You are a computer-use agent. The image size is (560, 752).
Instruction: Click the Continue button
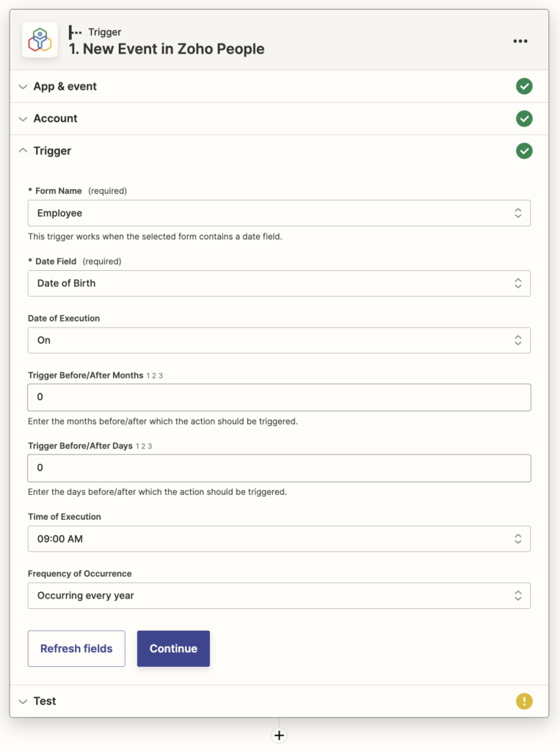click(x=173, y=648)
